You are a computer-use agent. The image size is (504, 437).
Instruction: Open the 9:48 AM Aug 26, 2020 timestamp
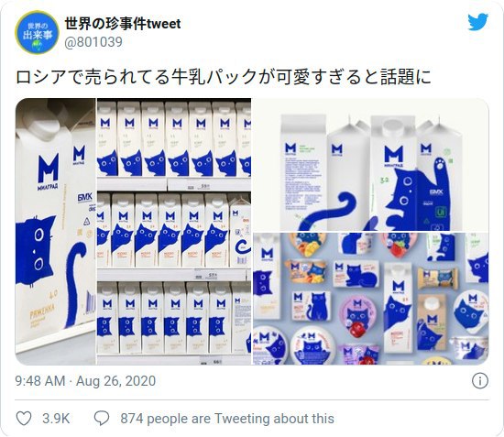85,381
